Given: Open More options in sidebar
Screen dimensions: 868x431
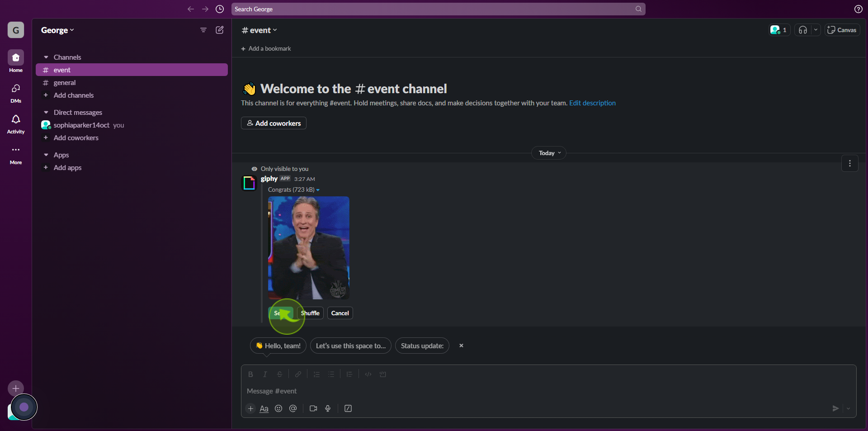Looking at the screenshot, I should point(16,154).
